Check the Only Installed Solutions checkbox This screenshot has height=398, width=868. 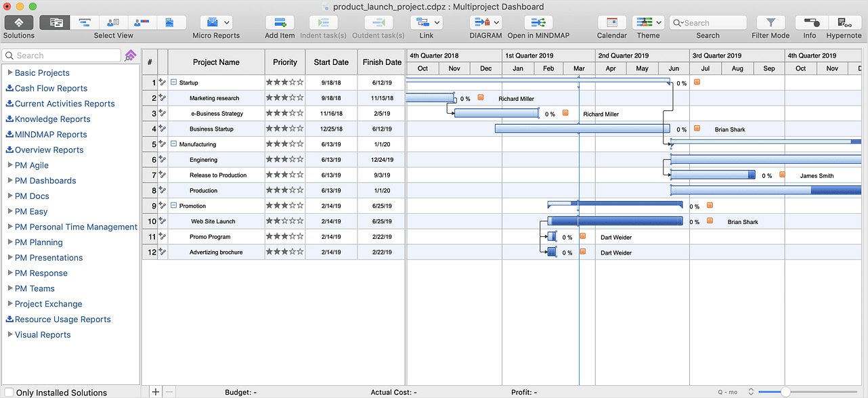tap(7, 393)
